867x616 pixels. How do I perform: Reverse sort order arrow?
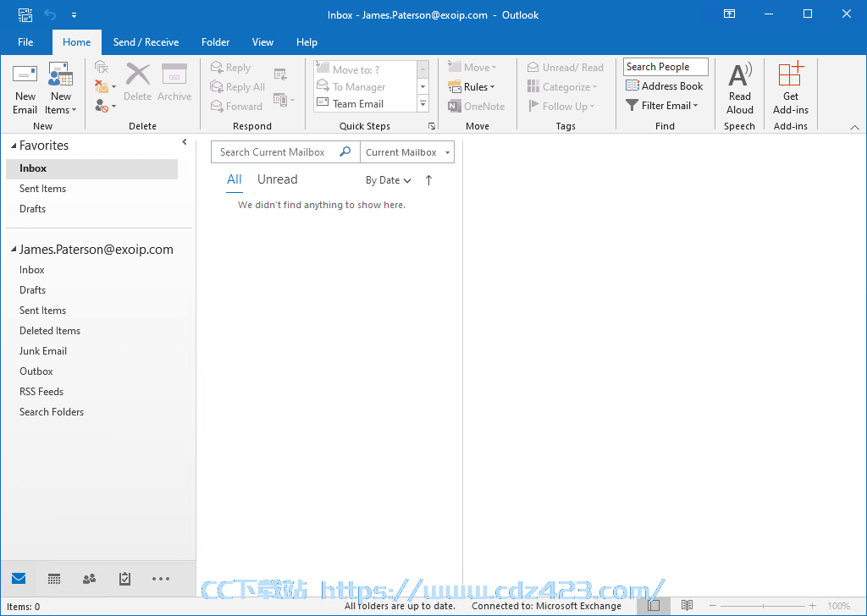428,180
